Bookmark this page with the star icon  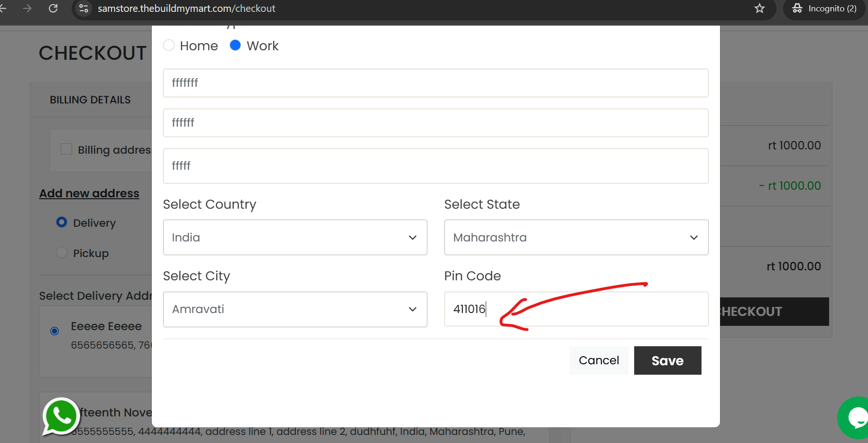(x=760, y=9)
